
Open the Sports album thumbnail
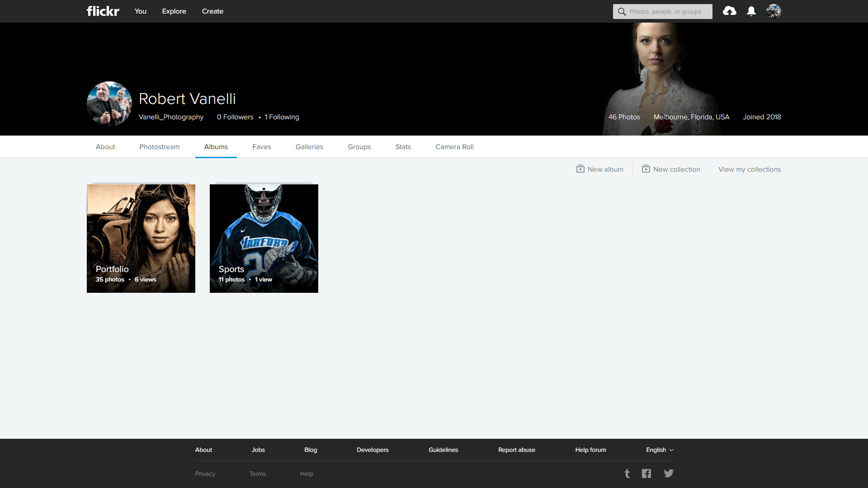[x=264, y=238]
